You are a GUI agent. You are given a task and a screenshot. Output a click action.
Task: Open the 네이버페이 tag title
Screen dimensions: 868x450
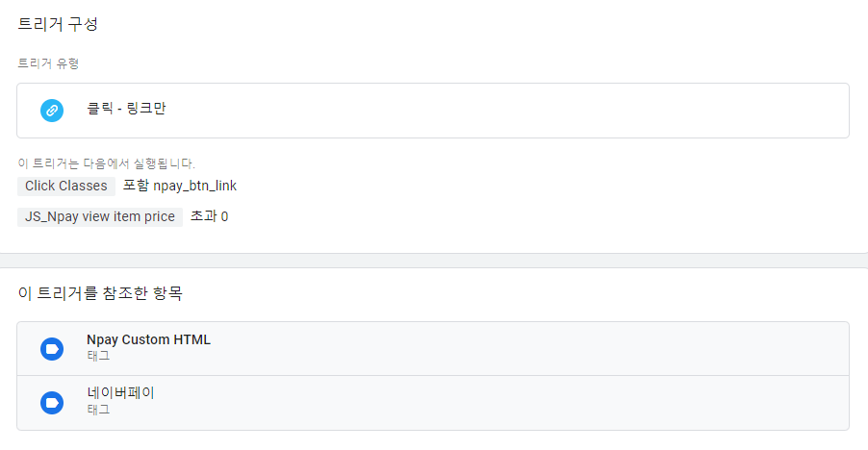pos(120,392)
